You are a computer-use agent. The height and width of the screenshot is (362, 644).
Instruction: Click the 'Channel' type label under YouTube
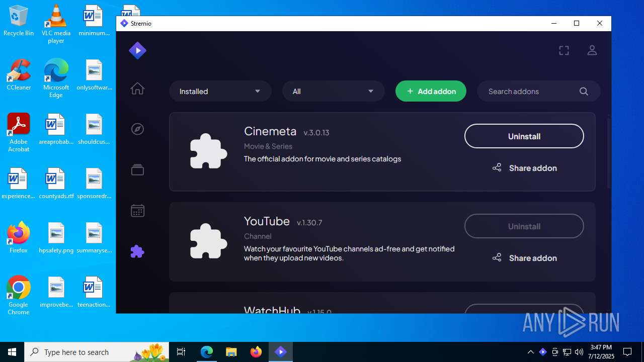pos(258,236)
